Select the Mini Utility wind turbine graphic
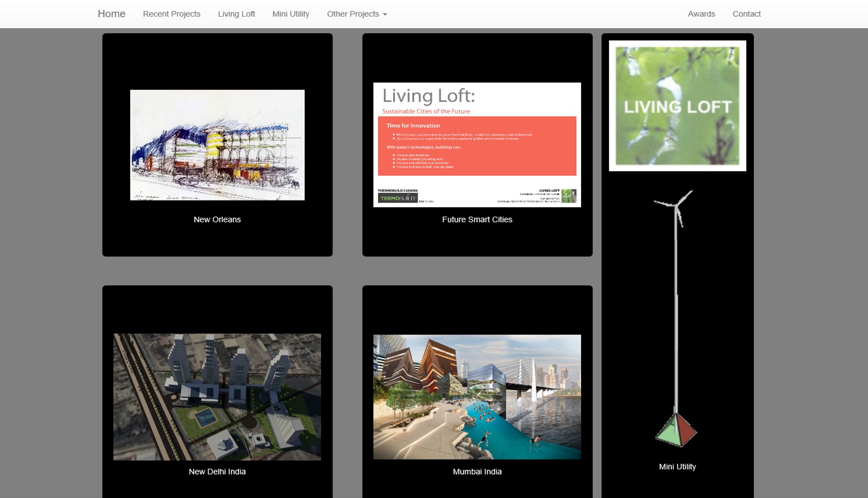Viewport: 868px width, 498px height. (x=676, y=317)
